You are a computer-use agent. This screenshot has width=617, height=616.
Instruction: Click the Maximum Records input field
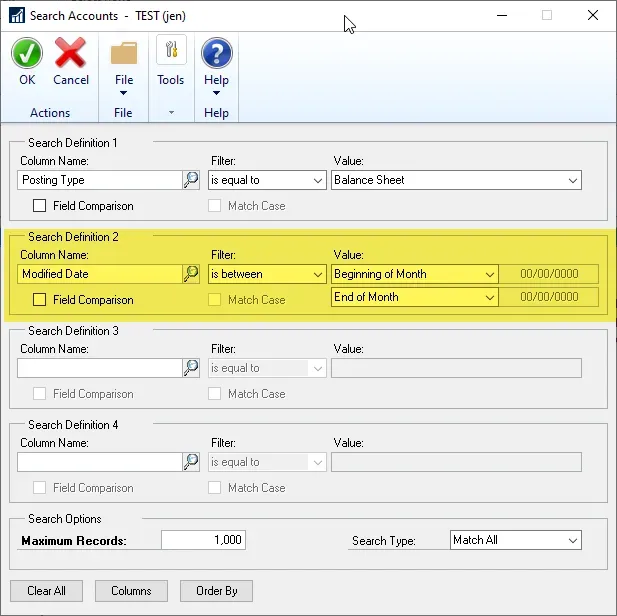(x=203, y=540)
